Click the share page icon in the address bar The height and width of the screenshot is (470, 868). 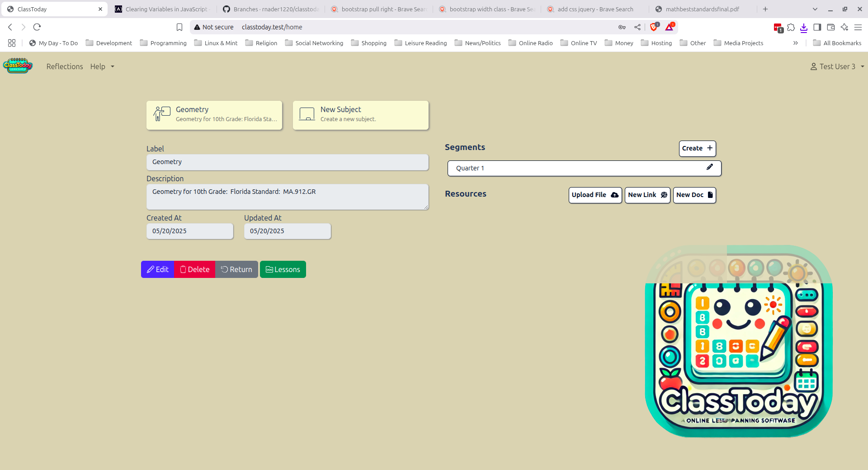click(637, 27)
